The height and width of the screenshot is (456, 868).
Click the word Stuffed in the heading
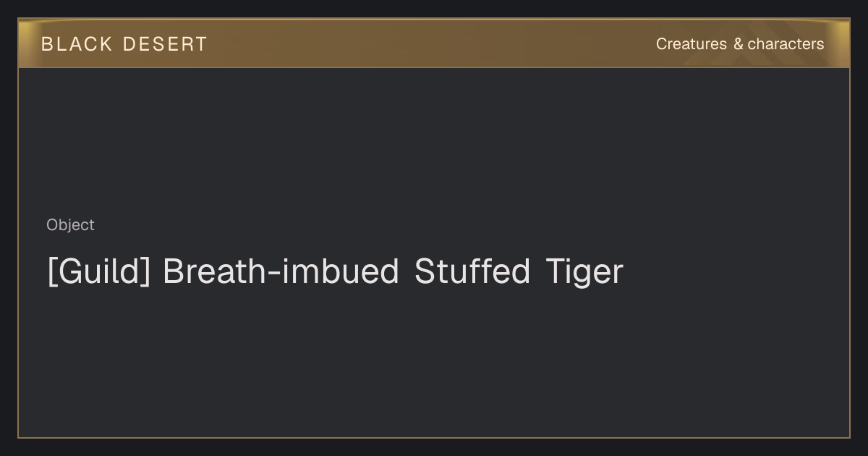pyautogui.click(x=472, y=272)
